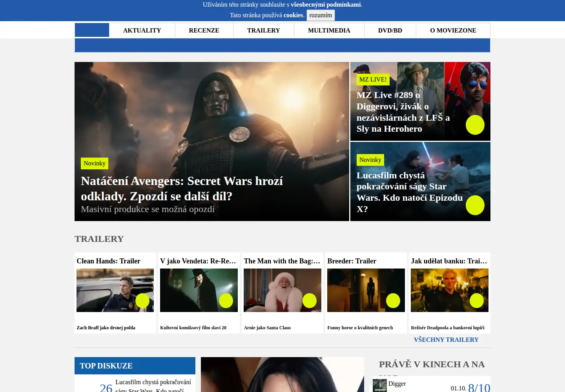Open the Digger movie entry
Image resolution: width=565 pixels, height=392 pixels.
[x=397, y=384]
